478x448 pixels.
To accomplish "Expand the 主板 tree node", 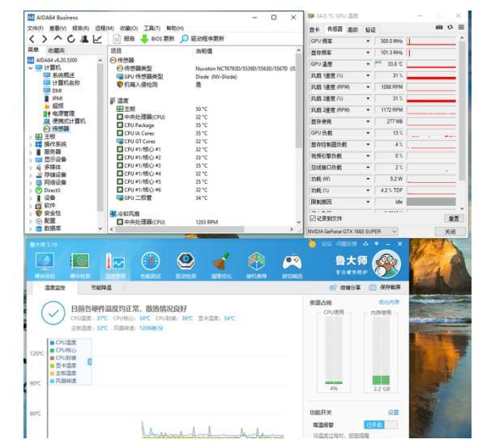I will coord(31,137).
